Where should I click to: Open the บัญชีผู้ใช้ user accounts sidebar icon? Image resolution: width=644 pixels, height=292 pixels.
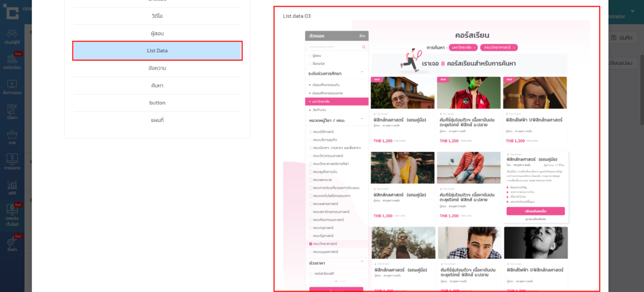tap(12, 36)
